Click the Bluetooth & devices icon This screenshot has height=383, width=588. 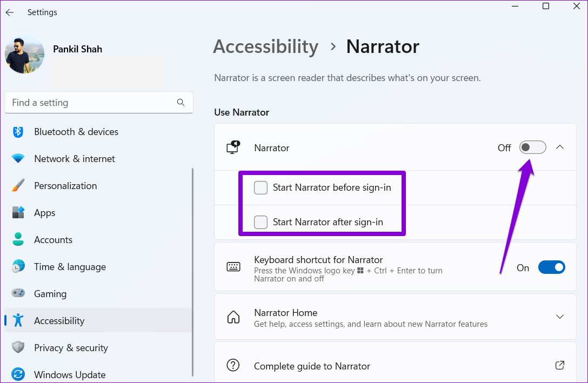coord(18,132)
